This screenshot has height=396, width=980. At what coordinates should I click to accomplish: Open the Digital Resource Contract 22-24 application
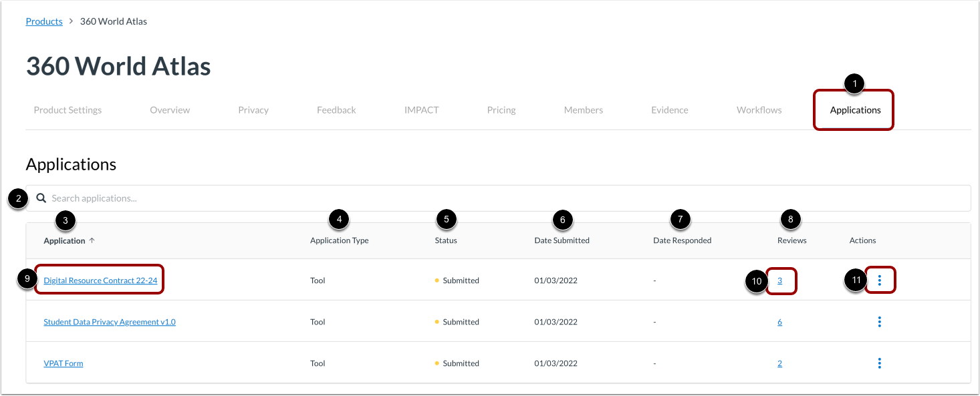click(99, 280)
